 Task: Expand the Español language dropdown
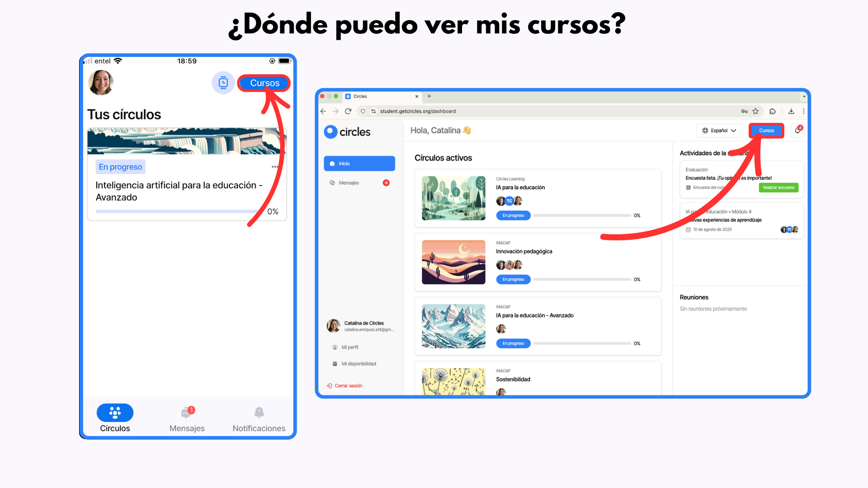pos(719,131)
